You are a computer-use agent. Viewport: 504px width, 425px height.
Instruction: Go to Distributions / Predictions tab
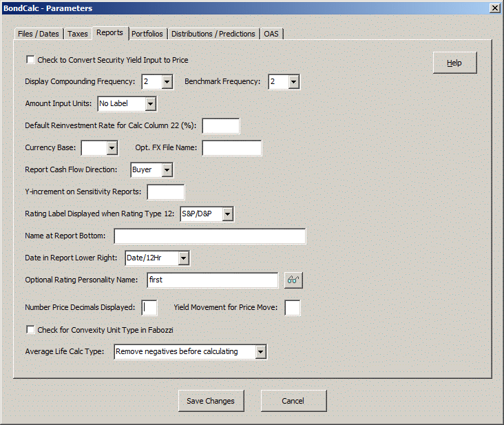[213, 34]
